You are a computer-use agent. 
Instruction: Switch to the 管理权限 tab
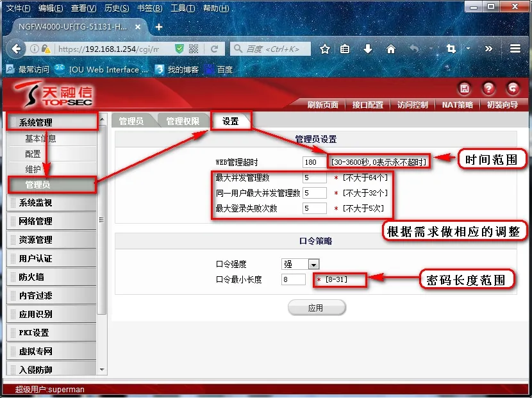tap(183, 121)
